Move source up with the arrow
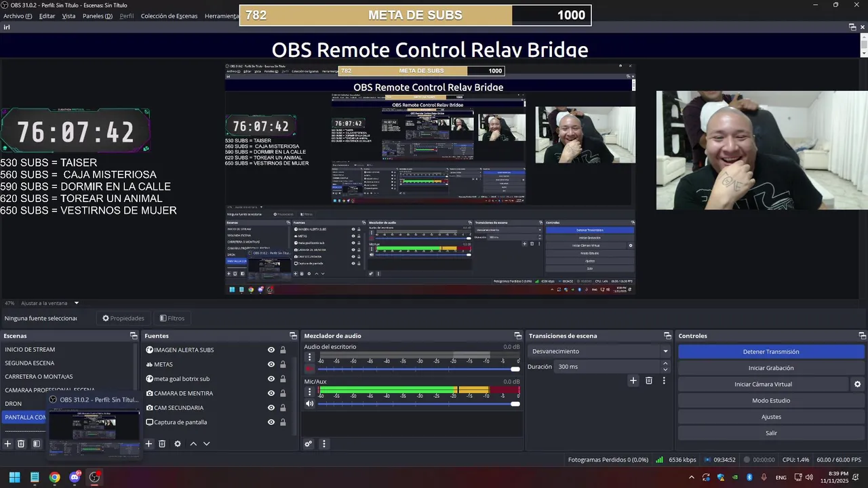Image resolution: width=868 pixels, height=488 pixels. [193, 444]
